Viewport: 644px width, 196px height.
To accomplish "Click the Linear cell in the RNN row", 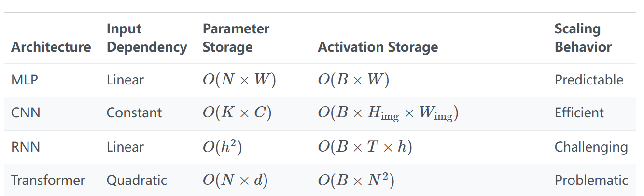I will click(125, 147).
